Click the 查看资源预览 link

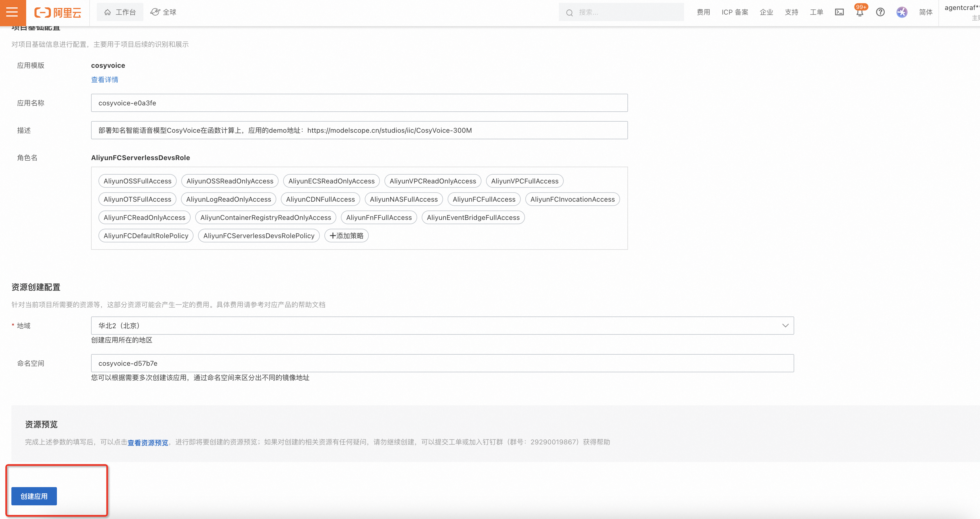click(148, 442)
